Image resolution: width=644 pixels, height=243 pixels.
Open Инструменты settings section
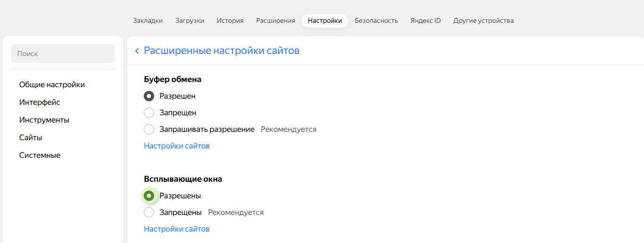click(x=44, y=120)
